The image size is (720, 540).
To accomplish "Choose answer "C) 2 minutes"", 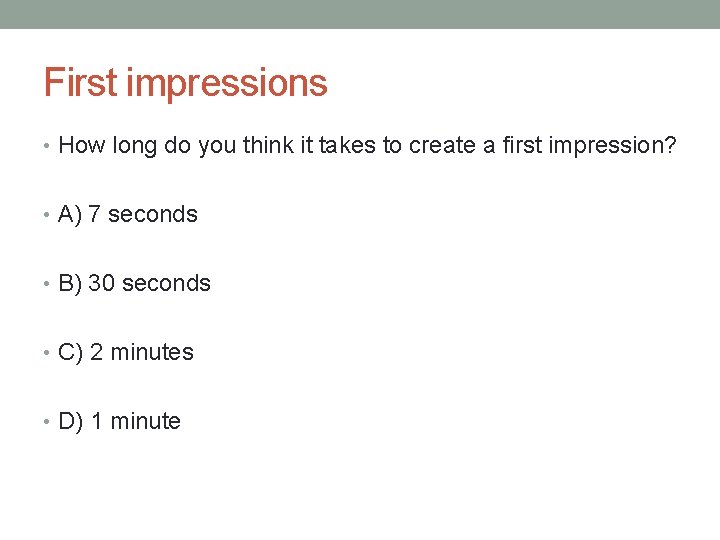I will 126,353.
